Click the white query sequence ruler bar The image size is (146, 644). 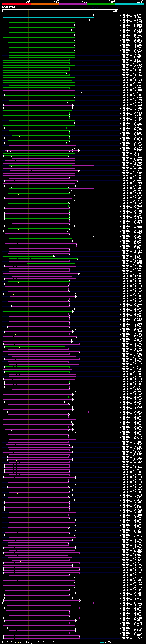60,10
